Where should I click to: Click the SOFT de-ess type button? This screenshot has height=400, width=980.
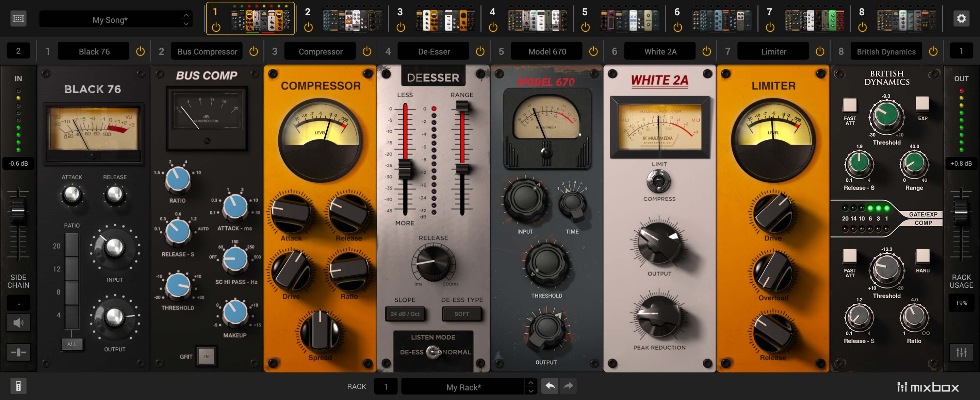pos(461,314)
